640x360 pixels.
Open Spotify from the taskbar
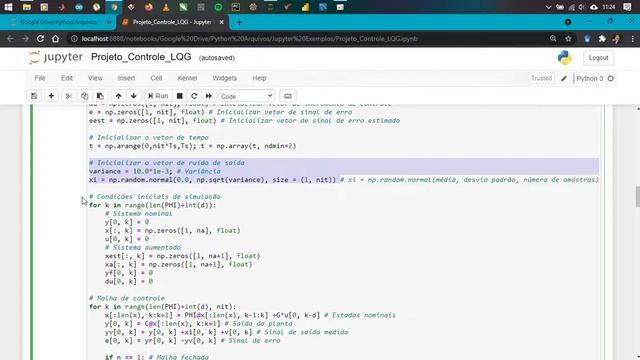[x=218, y=7]
